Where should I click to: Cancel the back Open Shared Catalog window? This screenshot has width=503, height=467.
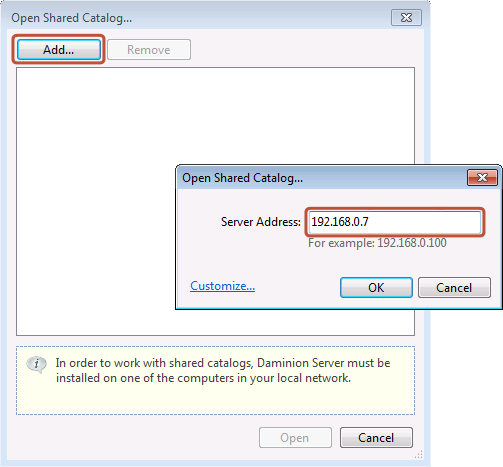(x=376, y=437)
